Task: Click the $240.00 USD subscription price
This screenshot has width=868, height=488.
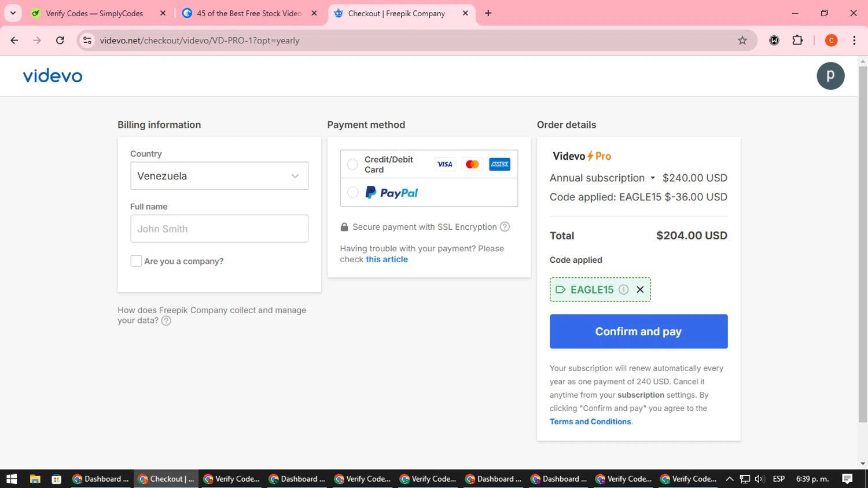Action: click(x=695, y=178)
